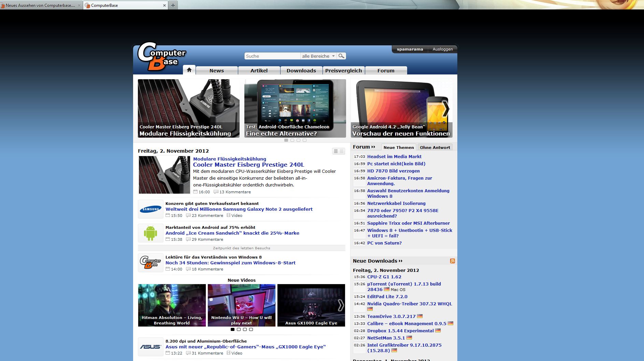Screen dimensions: 644x361
Task: Open a new browser tab with plus button
Action: point(173,5)
